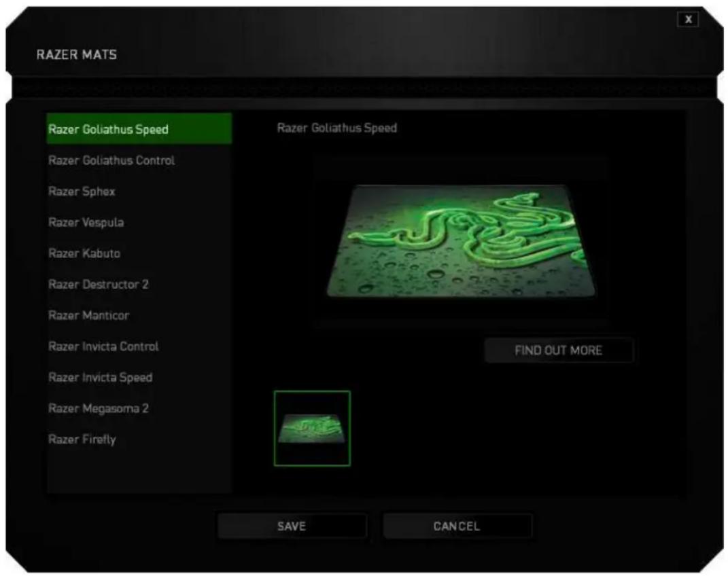This screenshot has height=576, width=728.
Task: Select Razer Manticor from list
Action: (139, 315)
